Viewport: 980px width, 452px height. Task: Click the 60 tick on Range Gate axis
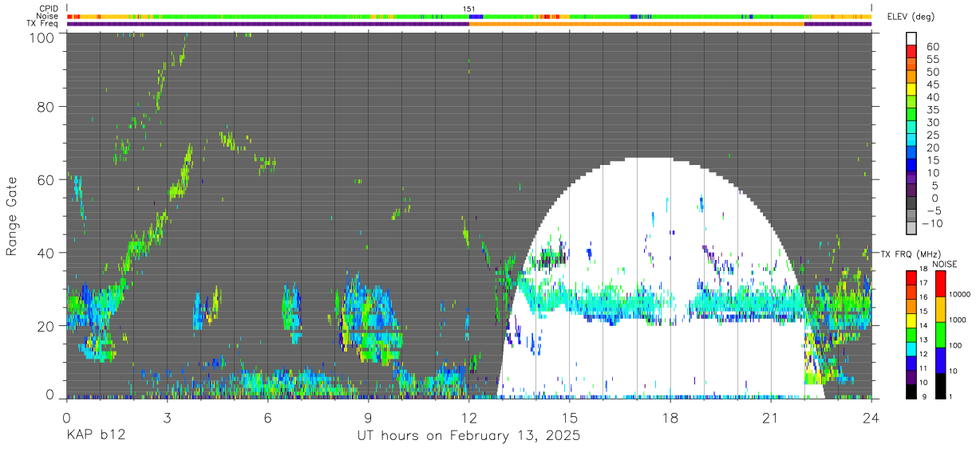click(x=46, y=179)
